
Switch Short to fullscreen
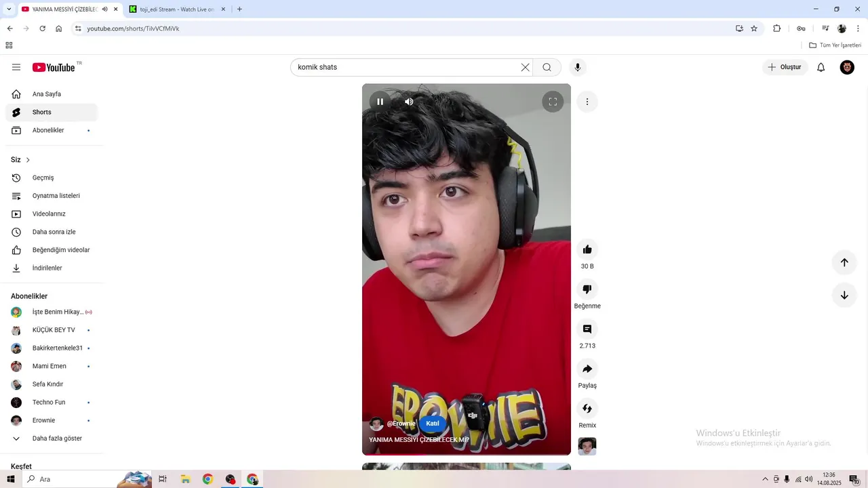tap(553, 102)
